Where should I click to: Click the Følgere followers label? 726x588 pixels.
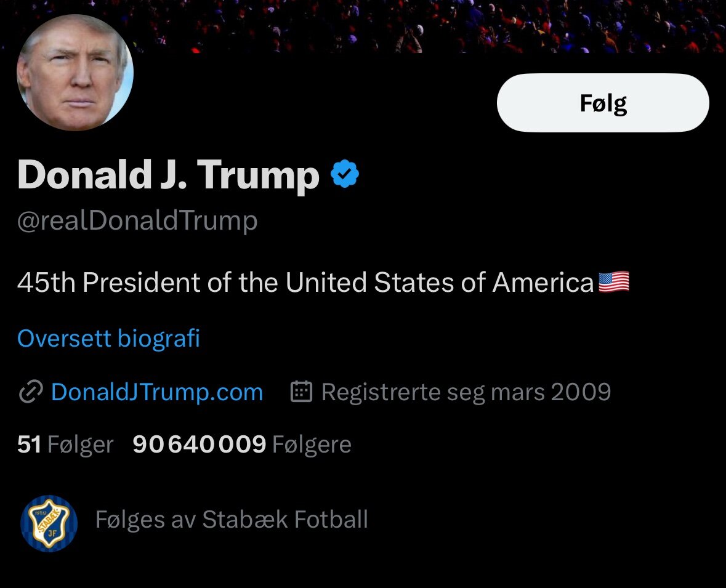312,445
